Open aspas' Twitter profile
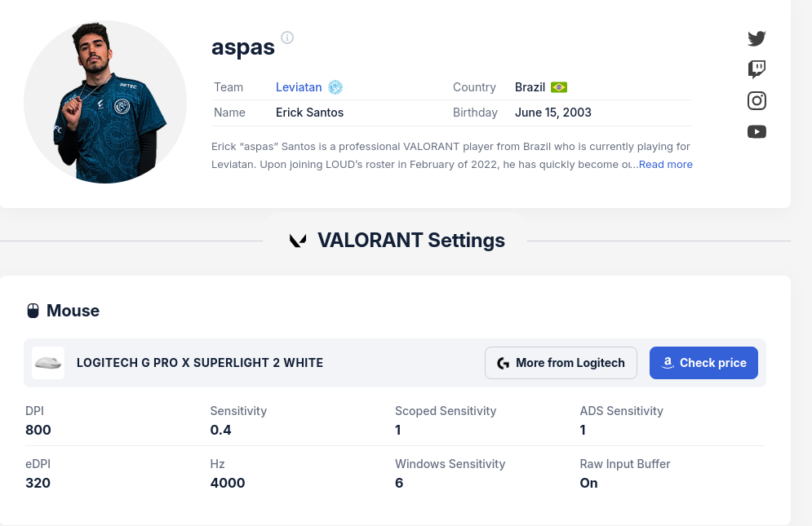 pyautogui.click(x=757, y=38)
